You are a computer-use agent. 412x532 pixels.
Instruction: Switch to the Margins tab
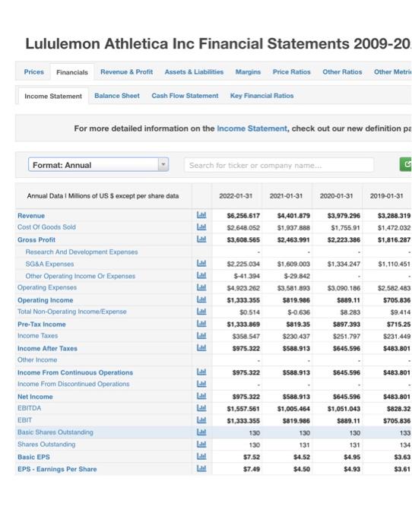point(248,72)
